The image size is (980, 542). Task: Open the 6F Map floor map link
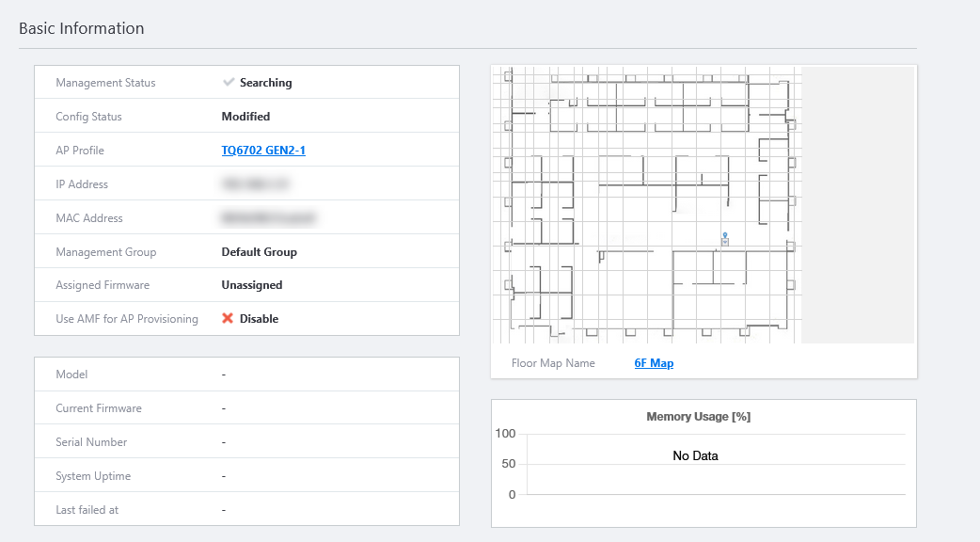click(x=654, y=363)
